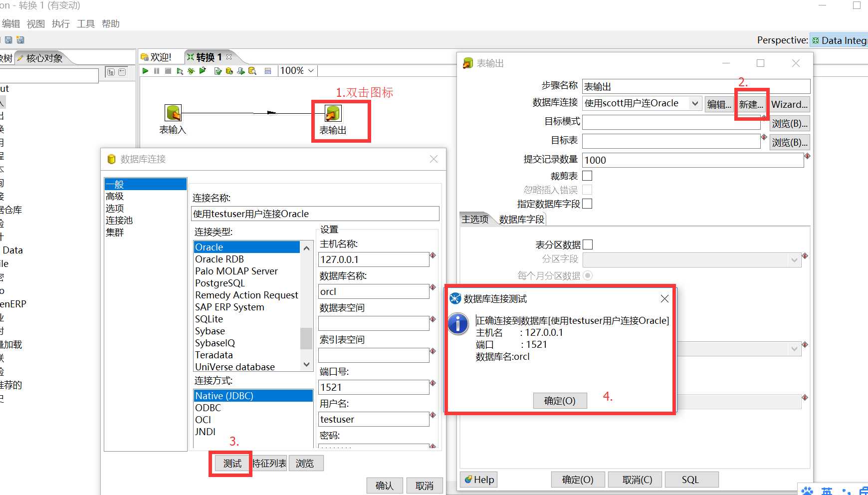Toggle the 忽略插入错误 checkbox
The image size is (868, 495).
[587, 190]
